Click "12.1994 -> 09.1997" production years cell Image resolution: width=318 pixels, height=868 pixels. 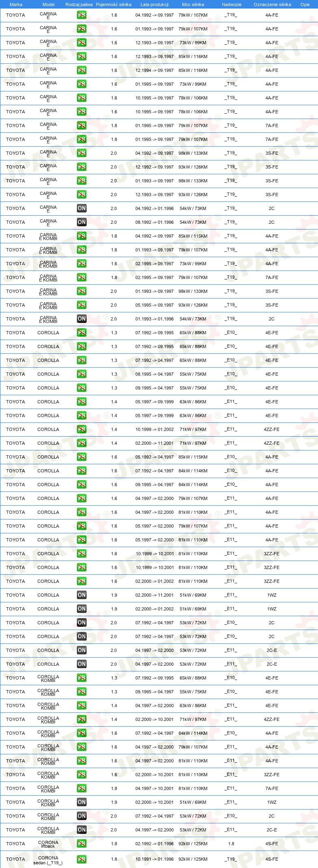click(155, 70)
